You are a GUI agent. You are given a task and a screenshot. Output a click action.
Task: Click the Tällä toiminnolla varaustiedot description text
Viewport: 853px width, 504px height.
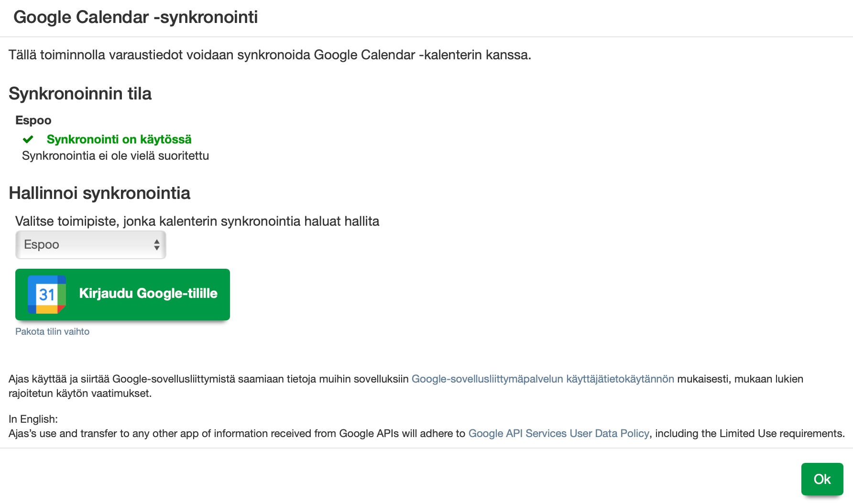tap(270, 55)
